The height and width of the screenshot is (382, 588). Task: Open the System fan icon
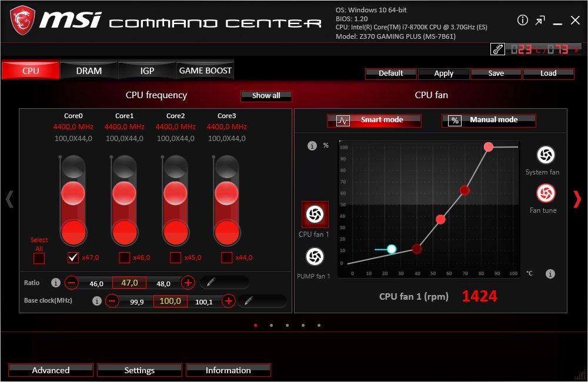click(546, 155)
